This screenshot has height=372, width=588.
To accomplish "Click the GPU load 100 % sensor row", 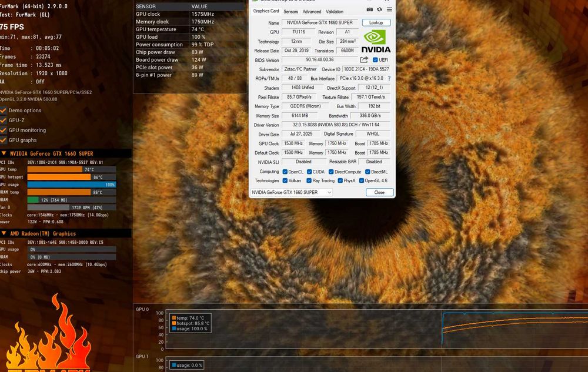I will [x=190, y=36].
